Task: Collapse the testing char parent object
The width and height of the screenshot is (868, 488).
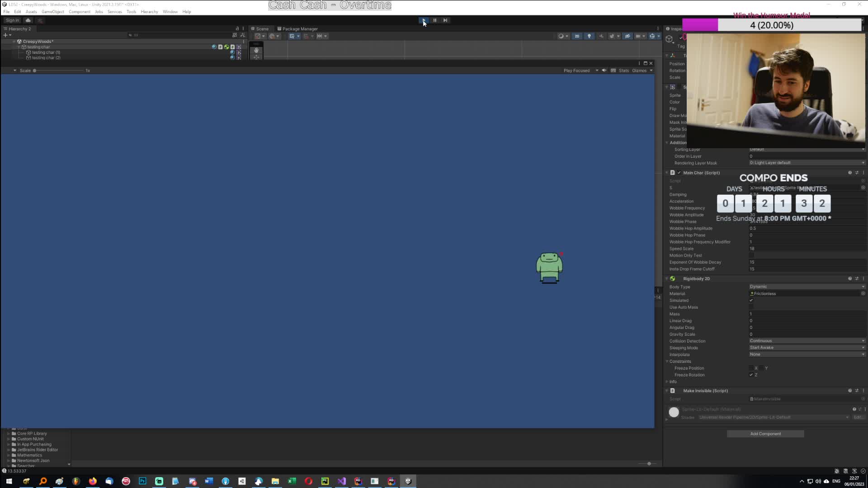Action: pos(19,47)
